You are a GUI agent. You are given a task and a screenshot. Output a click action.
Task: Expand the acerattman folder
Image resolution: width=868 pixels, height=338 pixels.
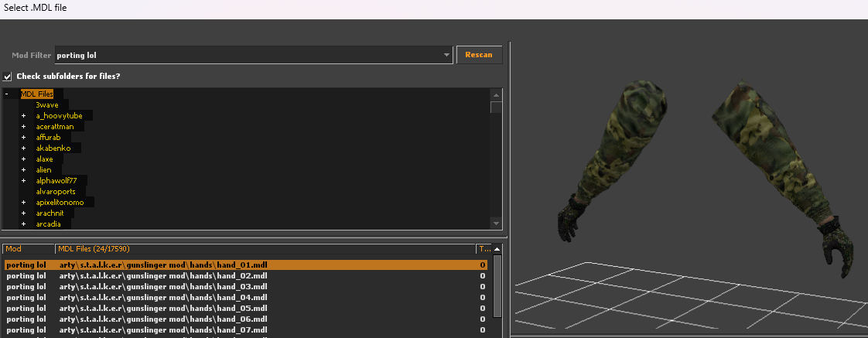[24, 127]
